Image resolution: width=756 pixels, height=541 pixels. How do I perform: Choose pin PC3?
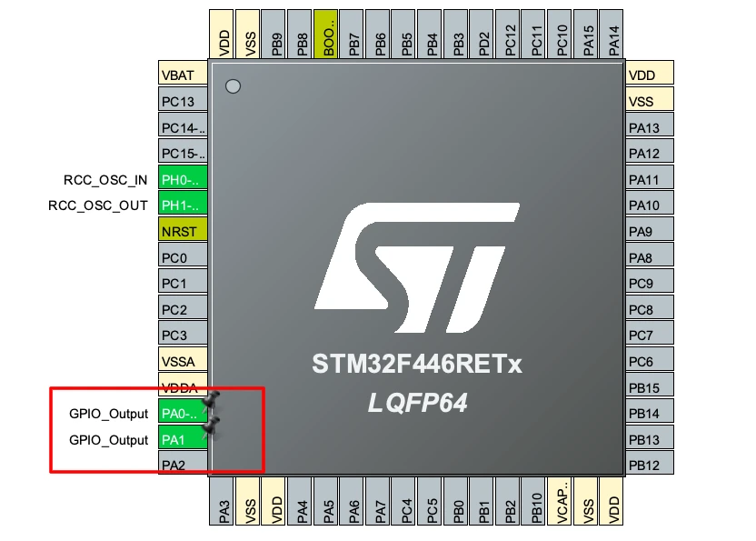pos(184,335)
